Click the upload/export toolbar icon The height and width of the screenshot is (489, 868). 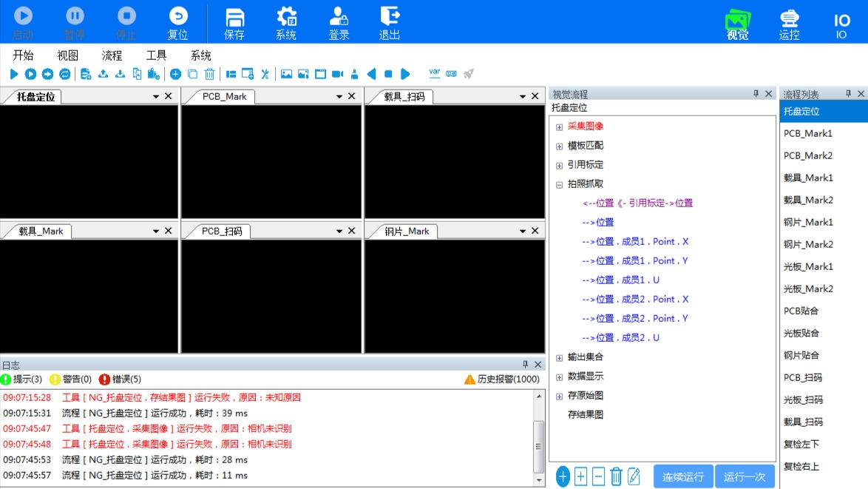point(103,74)
